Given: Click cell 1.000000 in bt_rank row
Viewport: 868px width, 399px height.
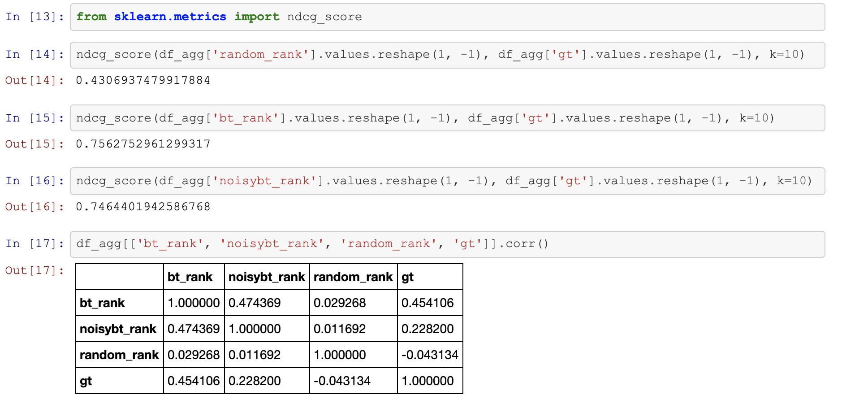Looking at the screenshot, I should tap(194, 303).
